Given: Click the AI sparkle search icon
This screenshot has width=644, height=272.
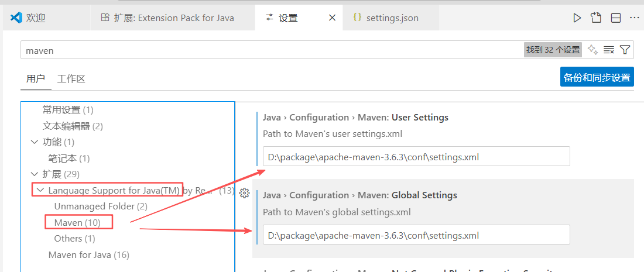Looking at the screenshot, I should pos(592,50).
